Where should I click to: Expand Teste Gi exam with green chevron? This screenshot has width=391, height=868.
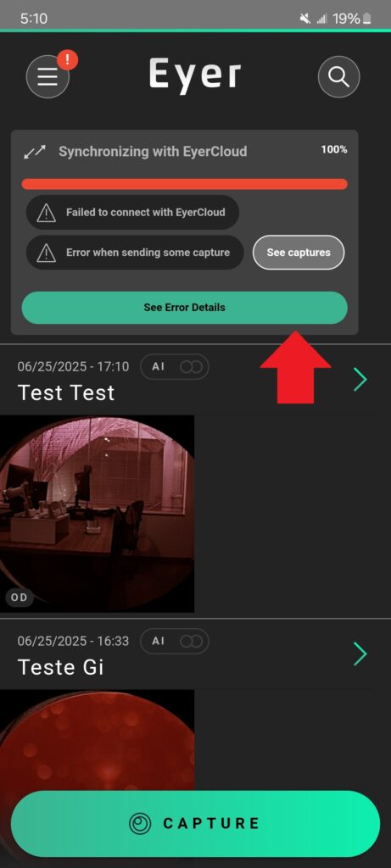360,654
